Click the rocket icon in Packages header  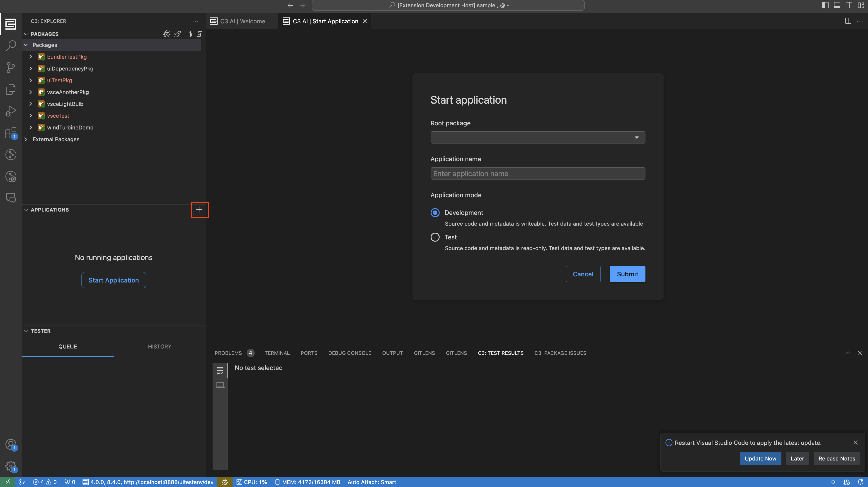178,34
